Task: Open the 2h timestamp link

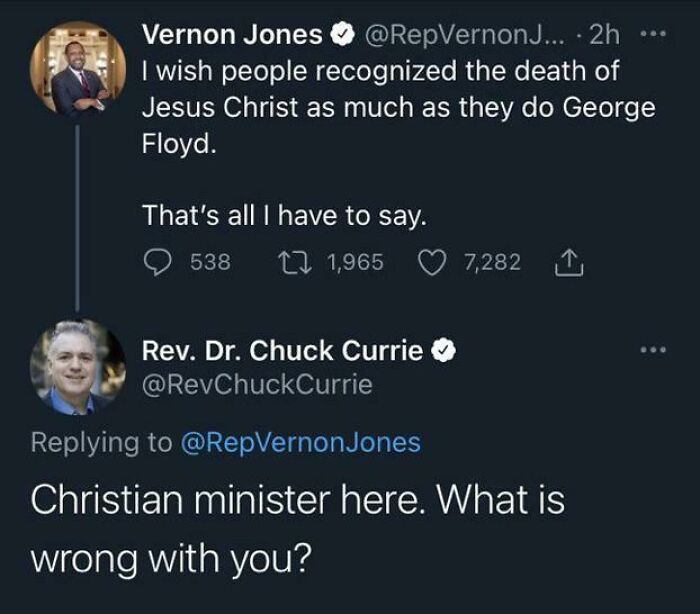Action: (x=605, y=37)
